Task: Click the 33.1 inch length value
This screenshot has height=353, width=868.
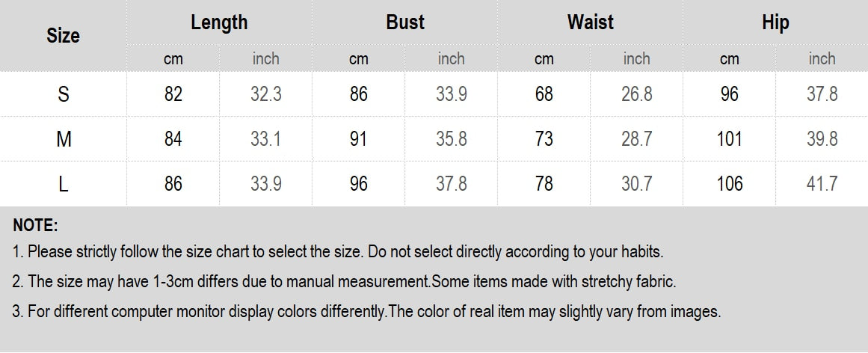Action: click(x=265, y=139)
